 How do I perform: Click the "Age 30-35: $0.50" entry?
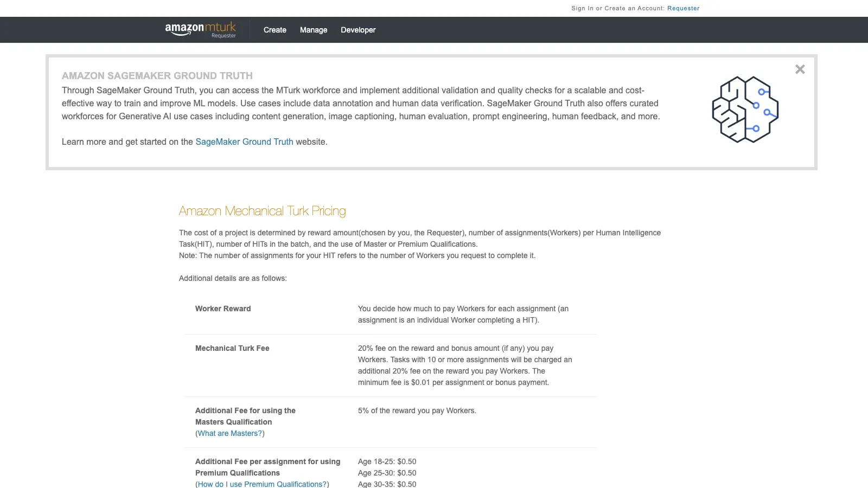coord(387,484)
